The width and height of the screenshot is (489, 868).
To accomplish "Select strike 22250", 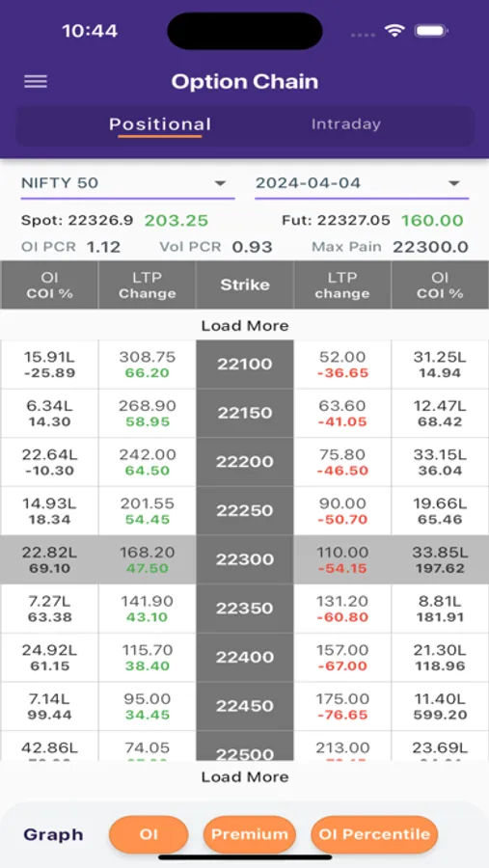I will point(245,510).
